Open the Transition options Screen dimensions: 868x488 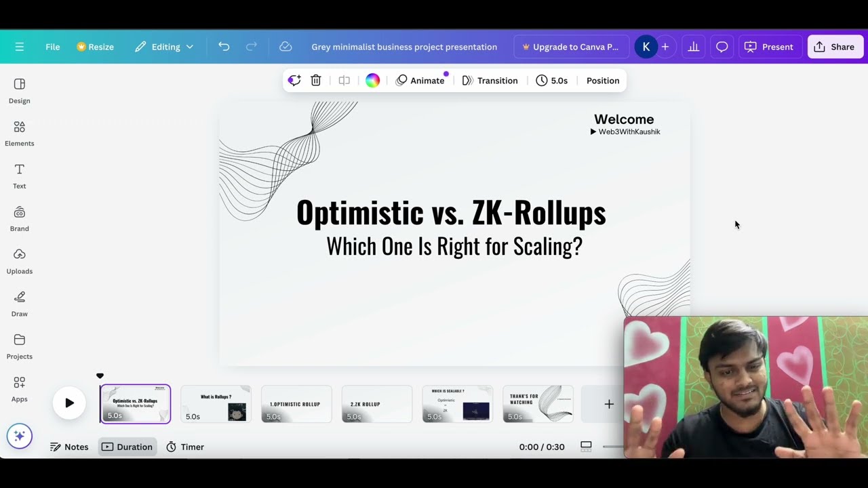(490, 81)
